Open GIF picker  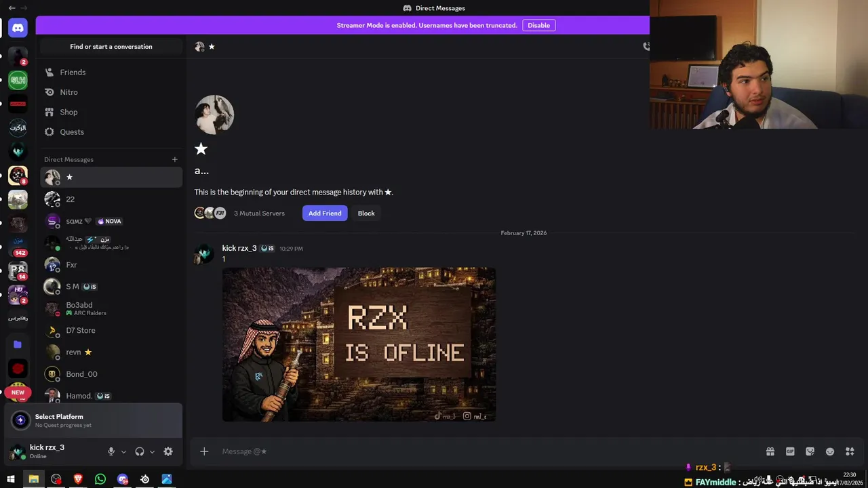pos(790,451)
